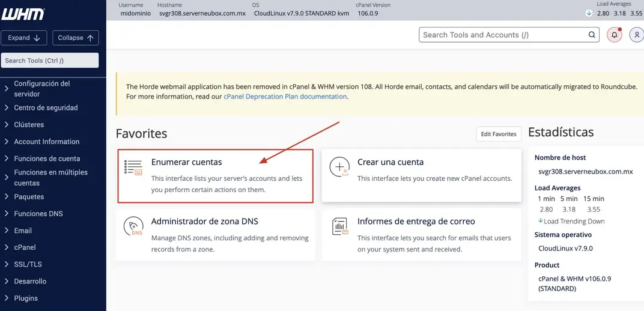Image resolution: width=644 pixels, height=311 pixels.
Task: Open the Desarrollo sidebar section
Action: 30,282
